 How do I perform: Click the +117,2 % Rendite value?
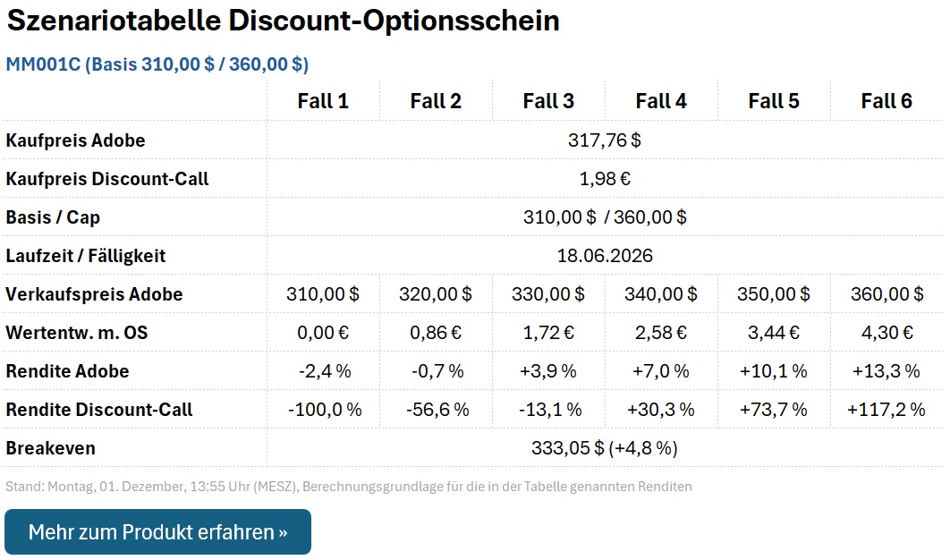888,409
